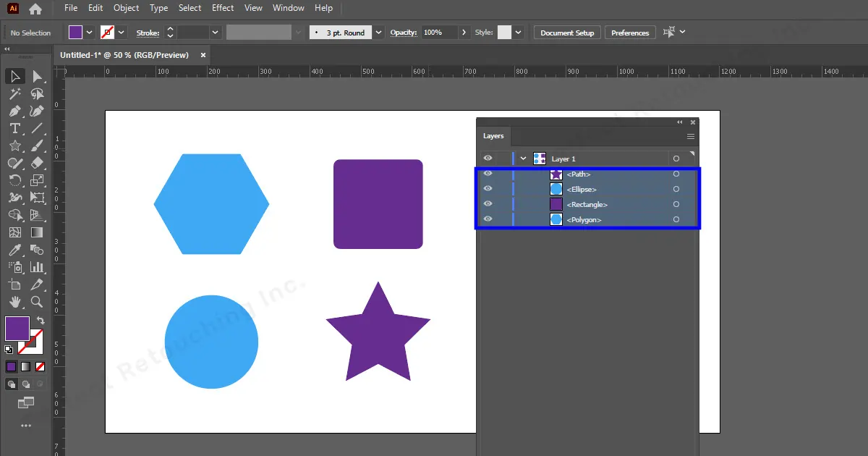Select the Pen tool

tap(14, 111)
